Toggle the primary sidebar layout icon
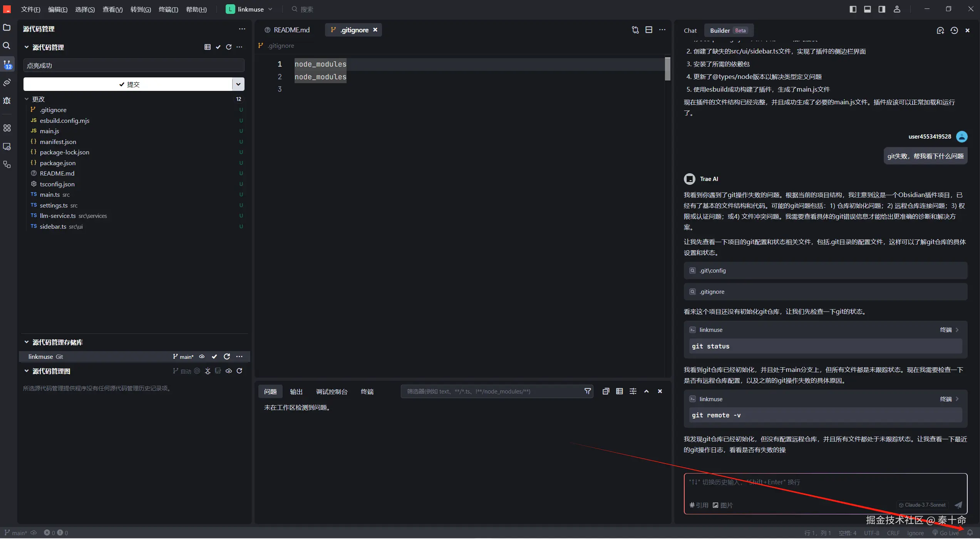980x539 pixels. (853, 9)
